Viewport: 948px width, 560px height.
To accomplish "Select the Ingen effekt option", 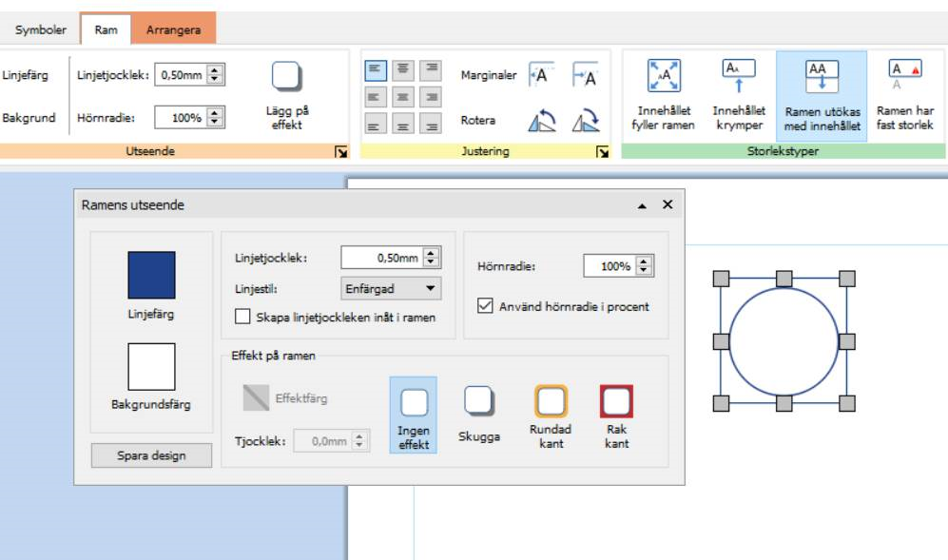I will [414, 402].
